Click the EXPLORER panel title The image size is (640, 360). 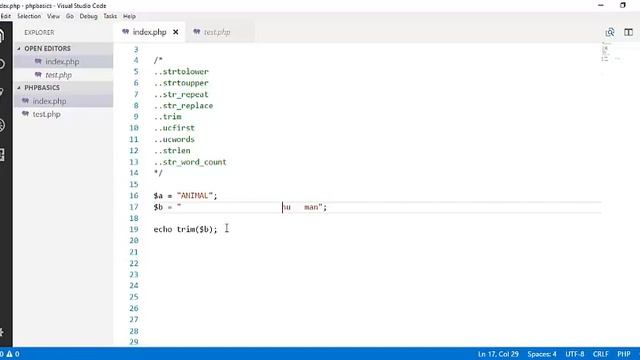click(39, 32)
